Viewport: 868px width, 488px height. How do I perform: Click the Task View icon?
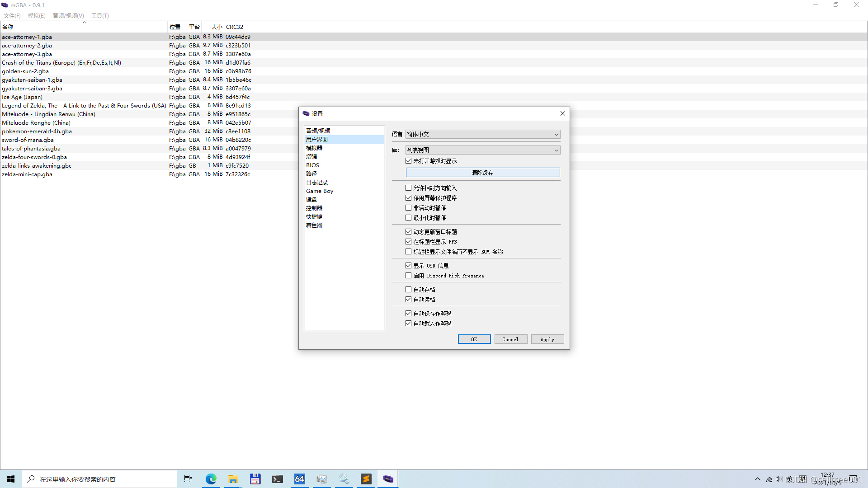[188, 479]
